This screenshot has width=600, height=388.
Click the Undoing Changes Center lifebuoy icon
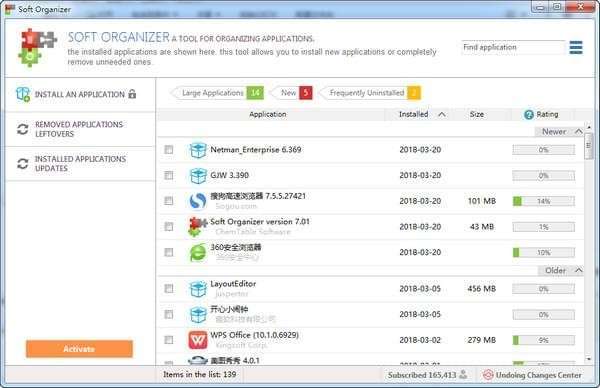click(x=488, y=375)
